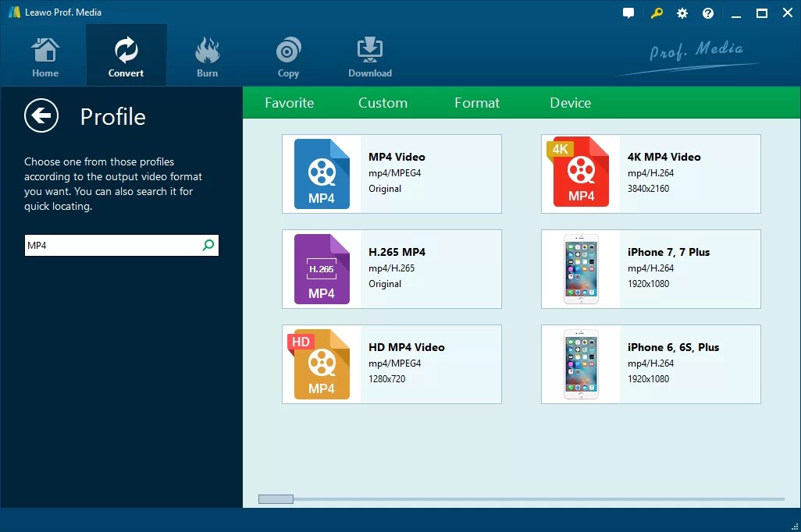Close the Leawo Prof. Media window

[x=788, y=12]
